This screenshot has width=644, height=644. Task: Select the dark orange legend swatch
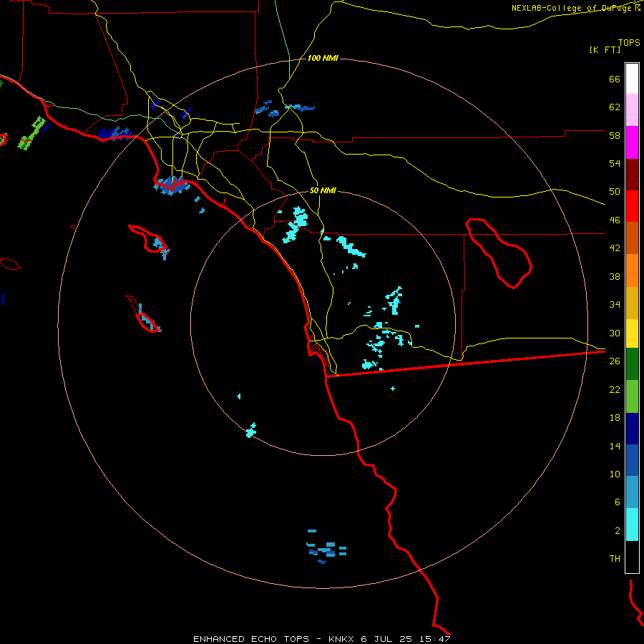click(632, 238)
